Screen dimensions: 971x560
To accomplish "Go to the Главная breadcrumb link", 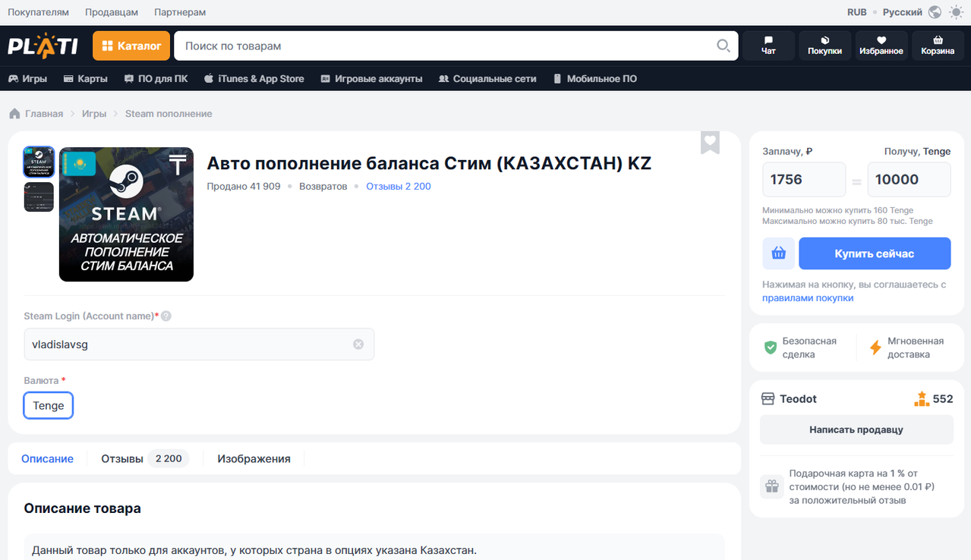I will pos(36,114).
